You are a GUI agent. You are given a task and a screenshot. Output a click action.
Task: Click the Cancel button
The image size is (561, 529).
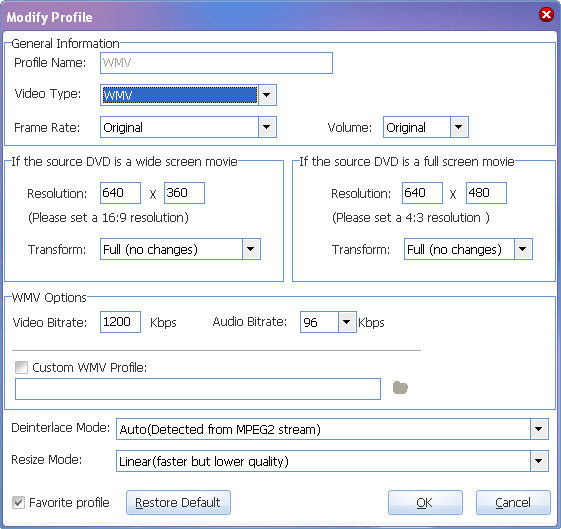coord(513,503)
